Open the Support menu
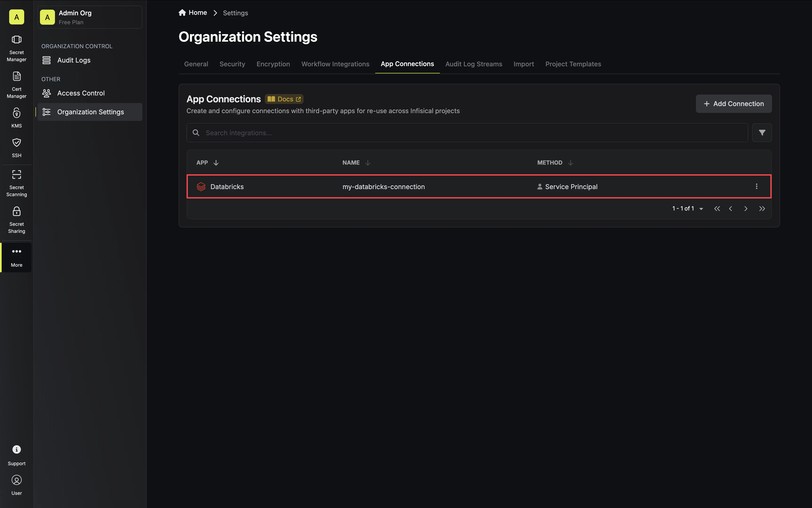The width and height of the screenshot is (812, 508). [x=16, y=456]
